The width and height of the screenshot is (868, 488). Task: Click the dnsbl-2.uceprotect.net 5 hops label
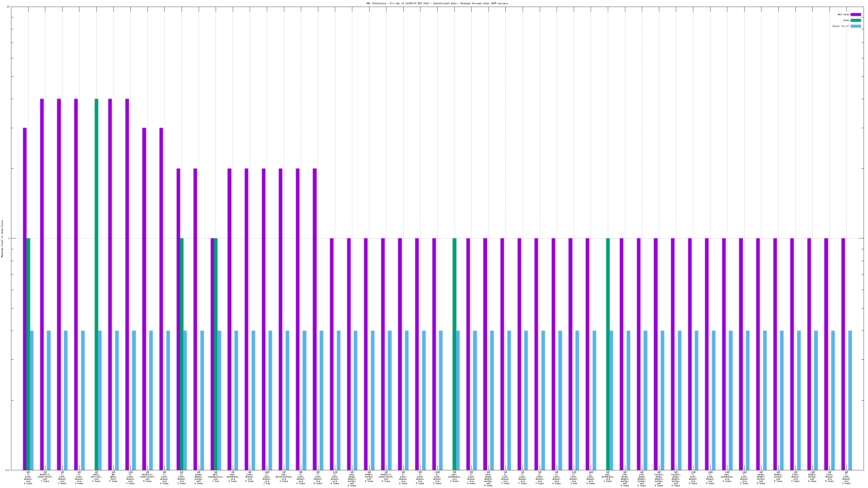[147, 477]
